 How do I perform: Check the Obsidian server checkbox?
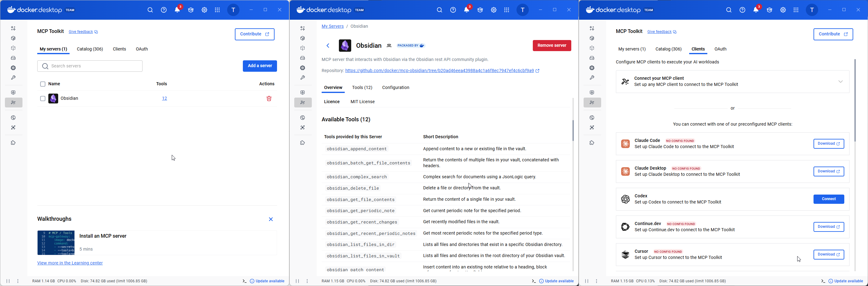(43, 99)
